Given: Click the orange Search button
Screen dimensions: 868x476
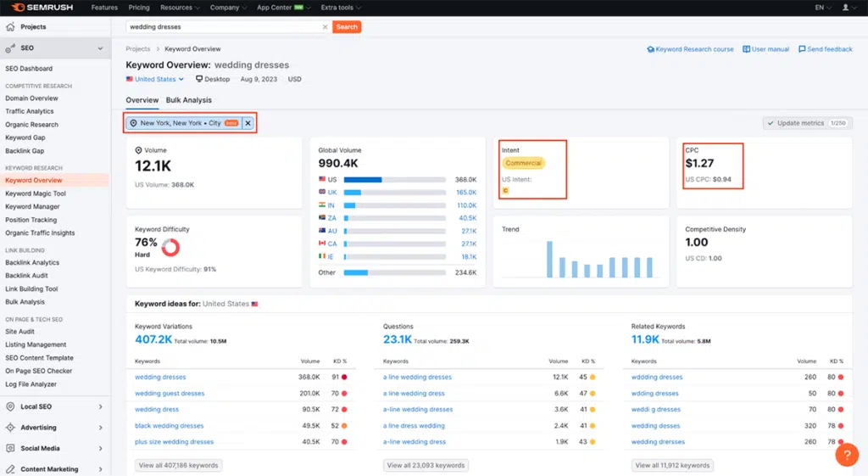Looking at the screenshot, I should point(347,26).
